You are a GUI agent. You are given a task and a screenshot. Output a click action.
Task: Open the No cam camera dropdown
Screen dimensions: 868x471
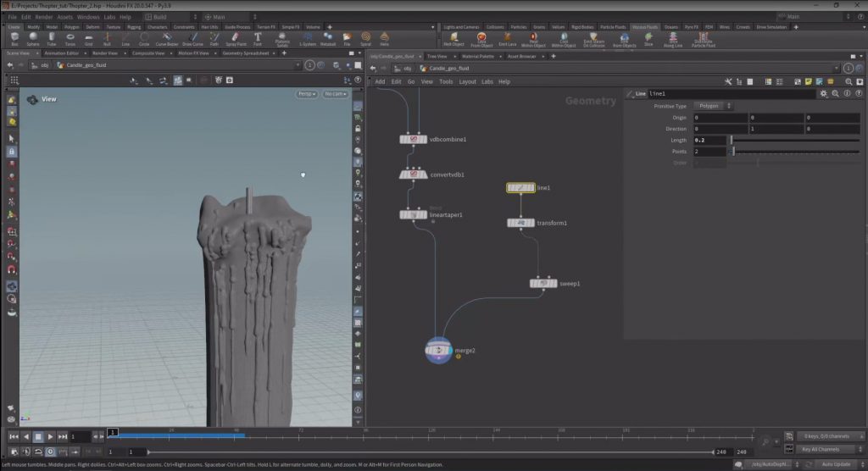tap(336, 94)
